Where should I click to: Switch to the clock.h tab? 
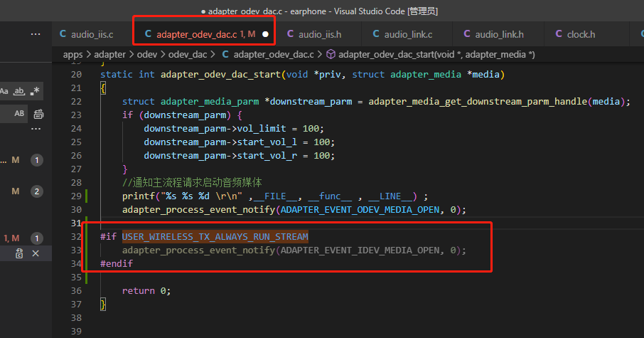point(581,35)
